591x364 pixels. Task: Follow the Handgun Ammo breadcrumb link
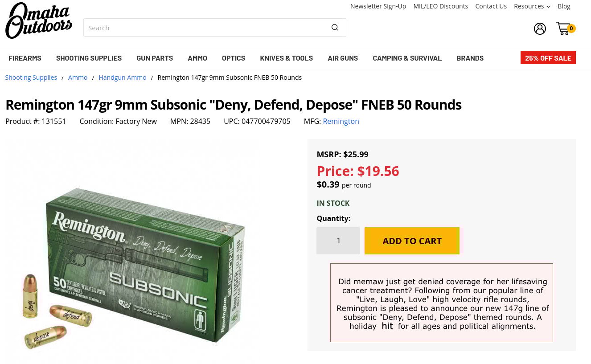(123, 78)
